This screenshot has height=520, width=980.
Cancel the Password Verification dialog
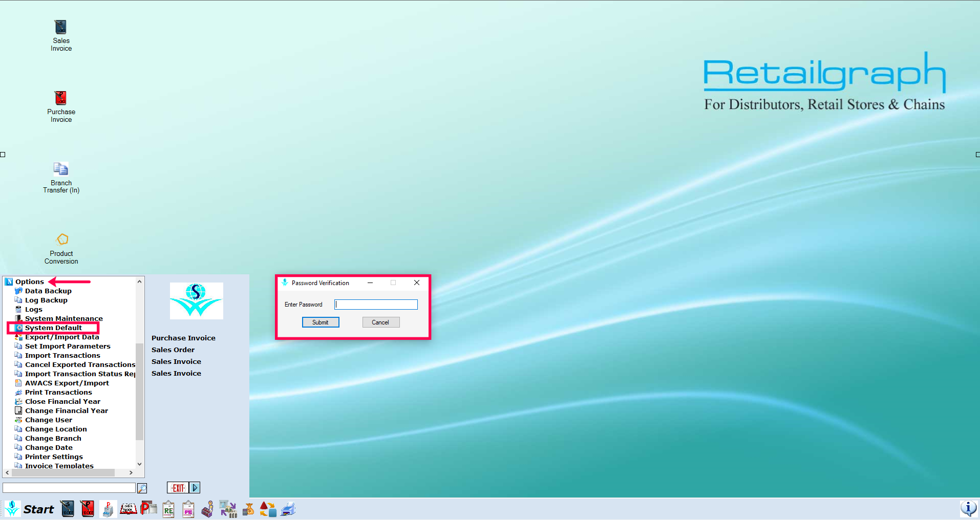pos(380,322)
